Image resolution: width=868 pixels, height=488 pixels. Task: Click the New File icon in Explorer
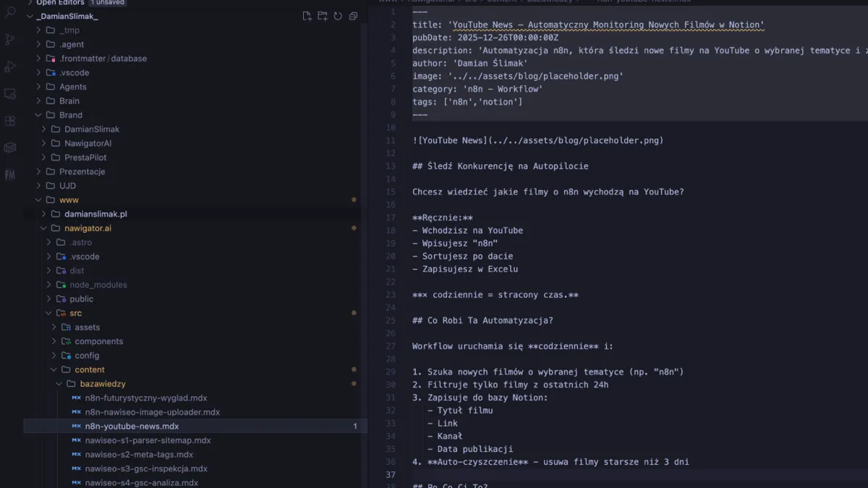[x=307, y=16]
